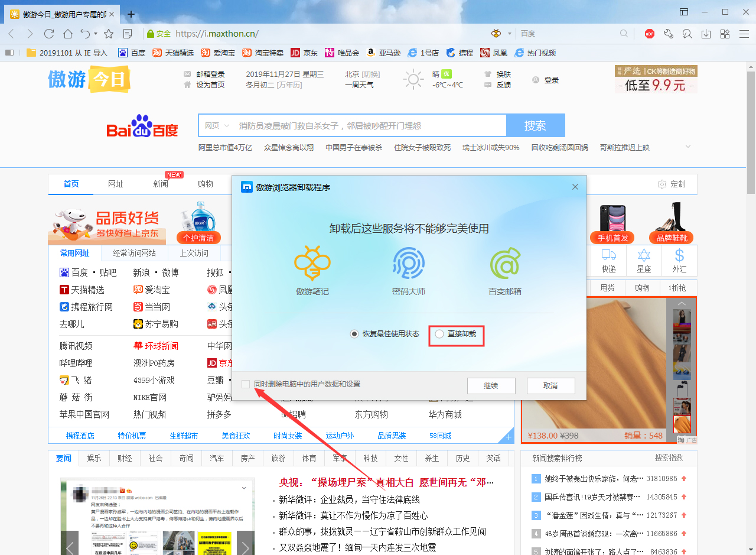Switch to the 新闻 tab
Viewport: 756px width, 555px height.
160,184
